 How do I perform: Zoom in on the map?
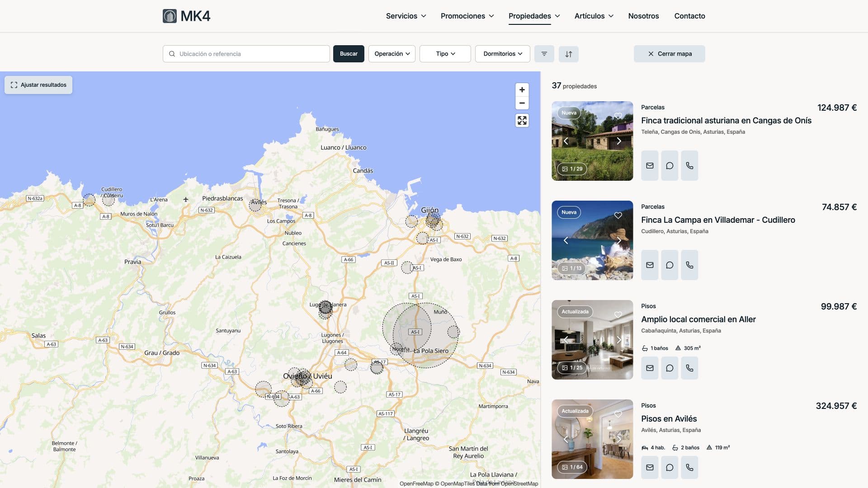point(522,89)
